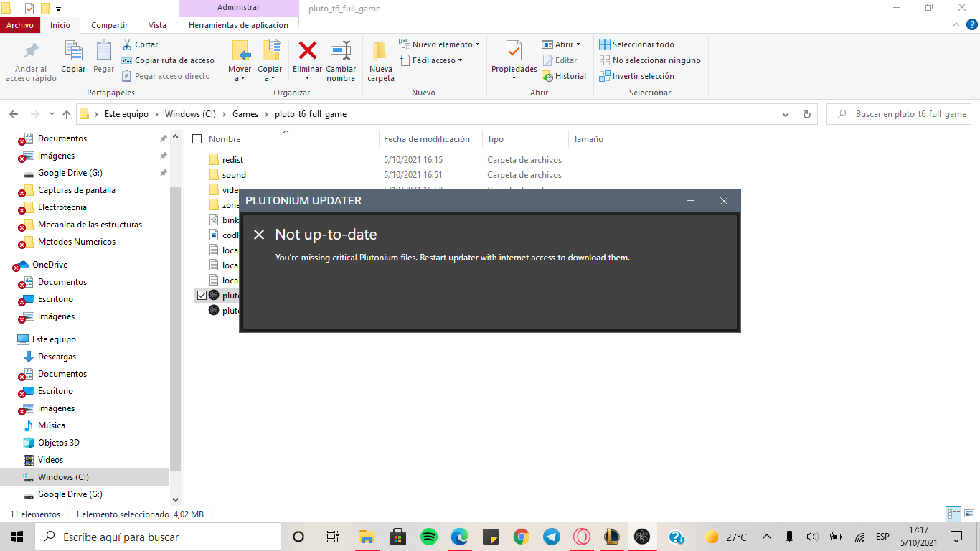980x551 pixels.
Task: Click Invertir selección
Action: tap(637, 76)
